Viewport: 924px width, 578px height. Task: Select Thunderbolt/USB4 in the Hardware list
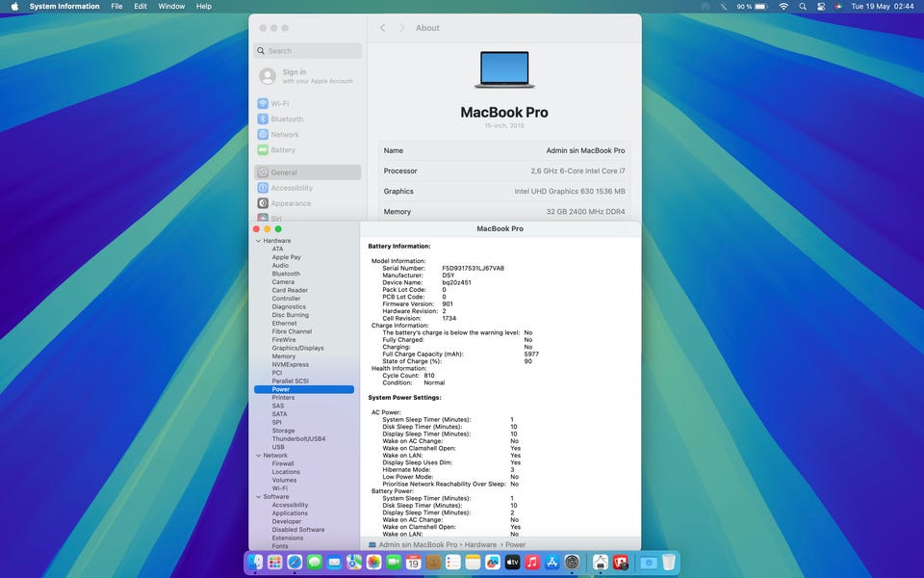(x=298, y=439)
